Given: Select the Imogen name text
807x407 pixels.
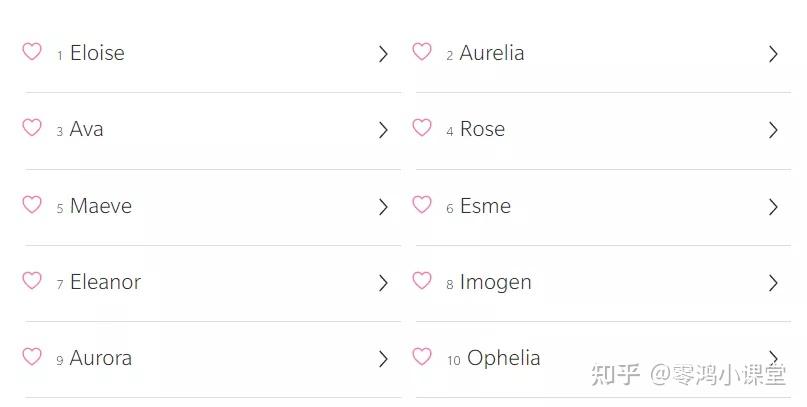Looking at the screenshot, I should click(x=495, y=282).
